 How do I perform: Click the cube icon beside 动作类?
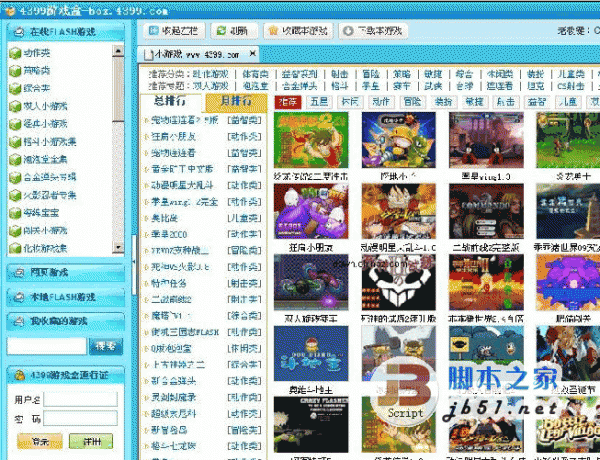click(15, 53)
